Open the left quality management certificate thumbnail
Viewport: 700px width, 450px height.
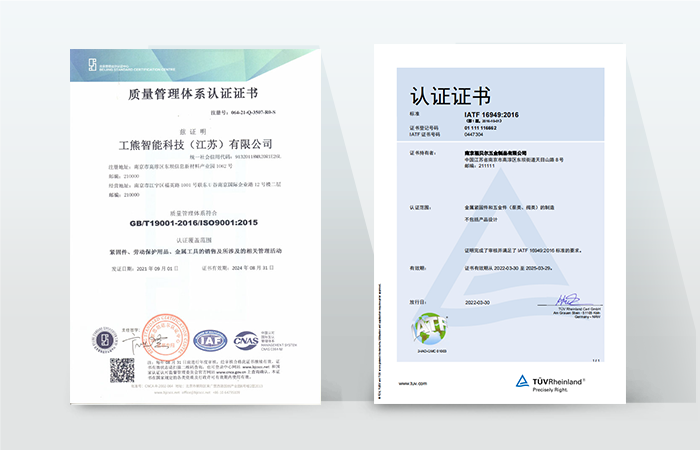click(x=195, y=226)
